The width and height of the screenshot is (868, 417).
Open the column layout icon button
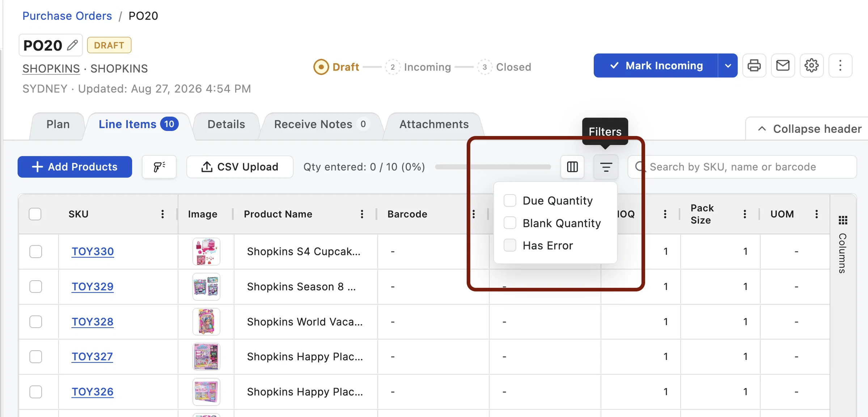[572, 167]
